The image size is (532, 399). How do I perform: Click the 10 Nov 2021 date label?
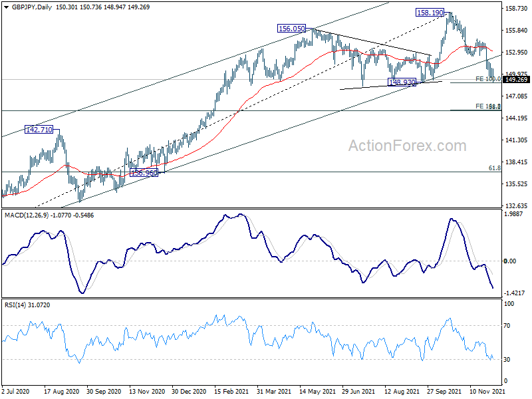(487, 392)
